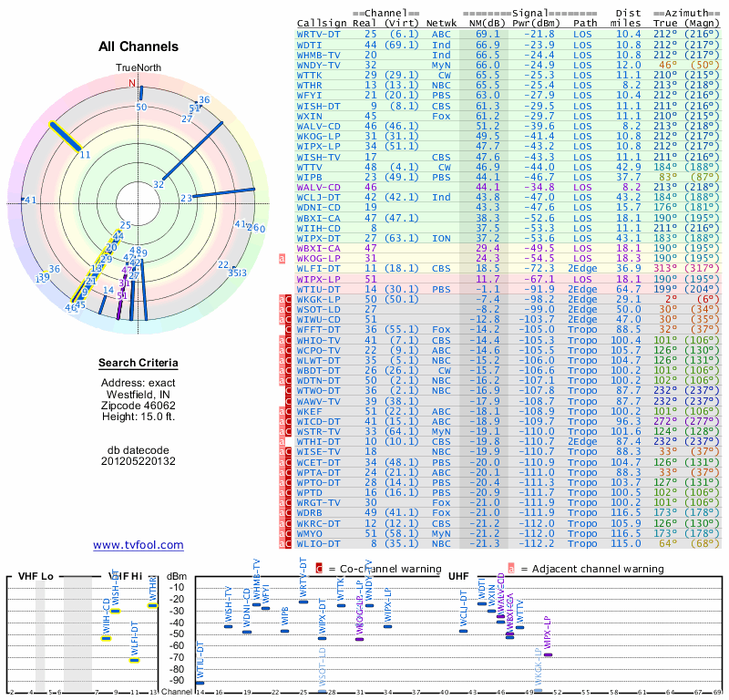729x700 pixels.
Task: Select WPTD callsign in the table
Action: click(x=309, y=492)
